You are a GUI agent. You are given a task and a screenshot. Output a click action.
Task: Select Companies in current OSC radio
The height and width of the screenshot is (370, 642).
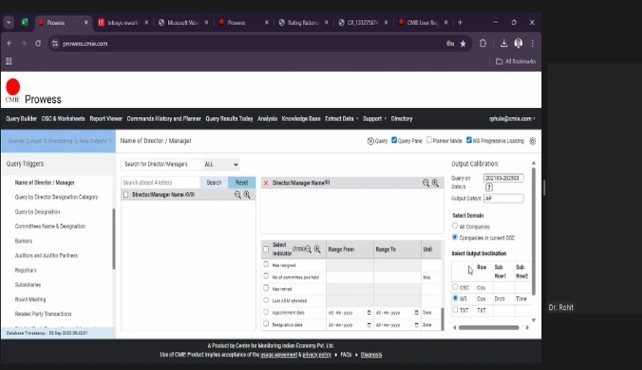click(x=455, y=237)
